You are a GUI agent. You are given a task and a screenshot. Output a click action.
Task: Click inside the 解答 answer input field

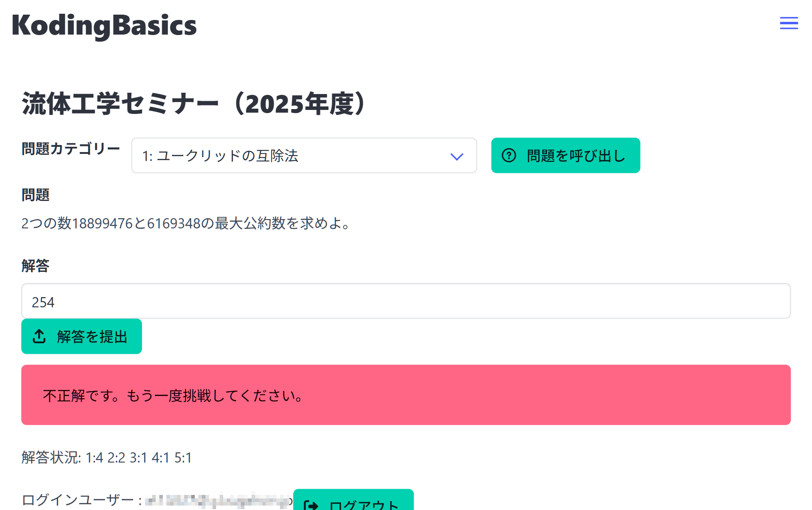(x=406, y=301)
